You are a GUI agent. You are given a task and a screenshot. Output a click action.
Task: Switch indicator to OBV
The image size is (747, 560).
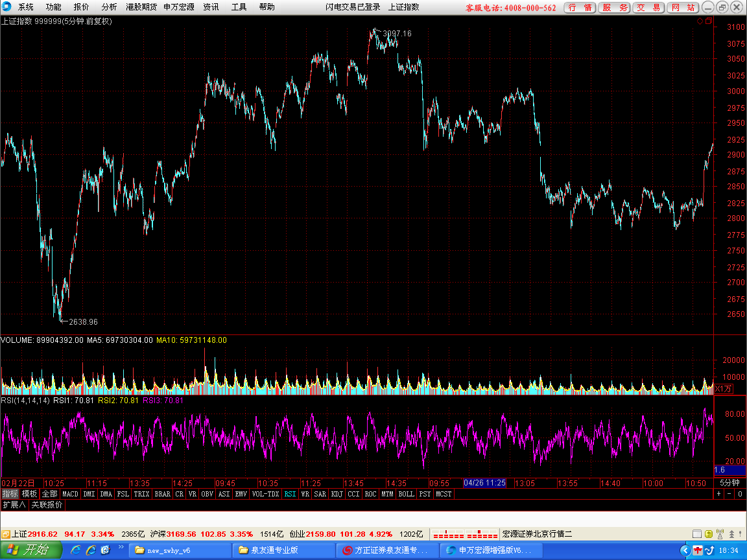coord(207,494)
